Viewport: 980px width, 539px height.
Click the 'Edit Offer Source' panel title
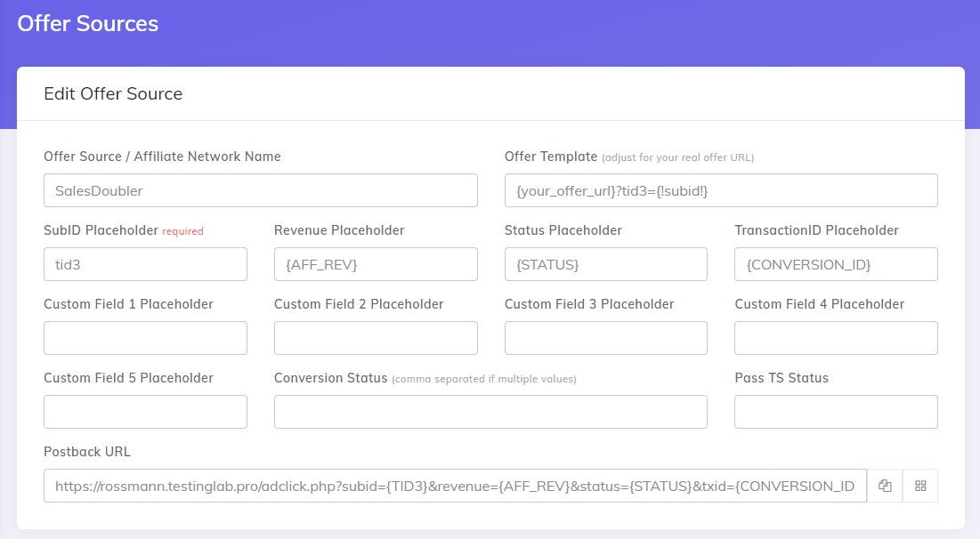[113, 93]
